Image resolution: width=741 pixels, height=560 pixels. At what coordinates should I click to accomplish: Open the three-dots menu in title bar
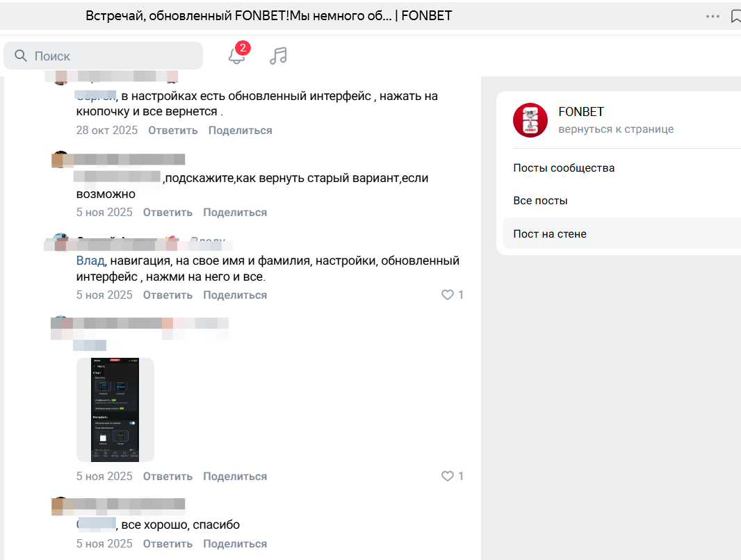712,16
